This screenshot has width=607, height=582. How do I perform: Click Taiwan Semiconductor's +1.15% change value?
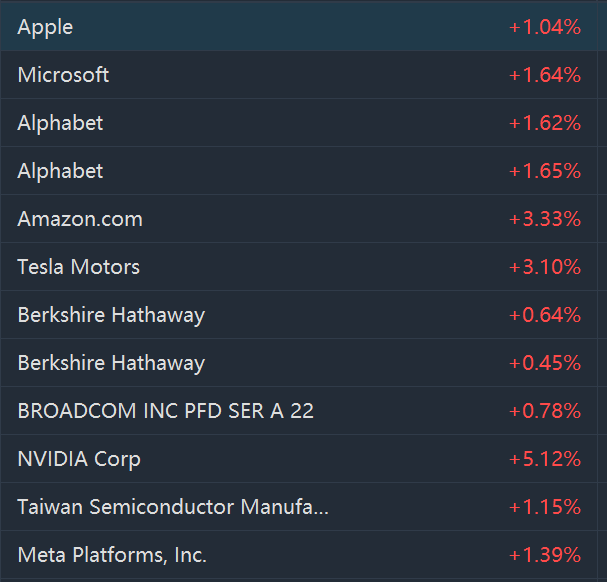coord(544,507)
